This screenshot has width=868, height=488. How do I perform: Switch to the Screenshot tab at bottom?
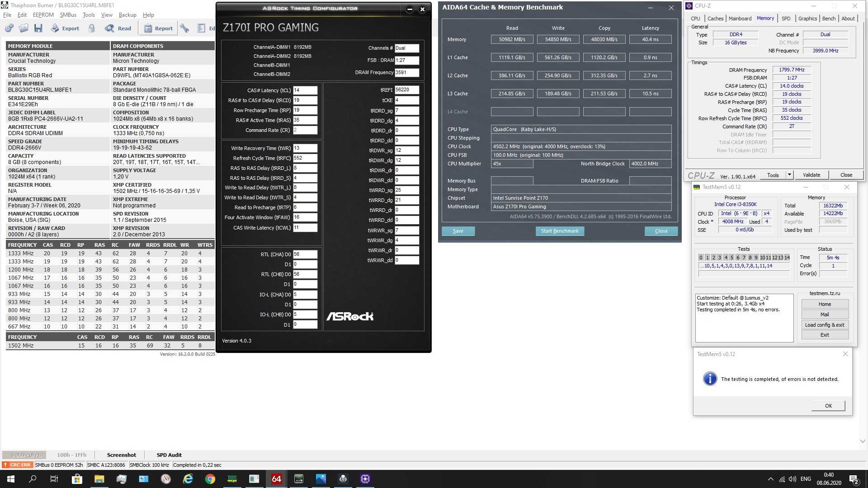coord(121,455)
